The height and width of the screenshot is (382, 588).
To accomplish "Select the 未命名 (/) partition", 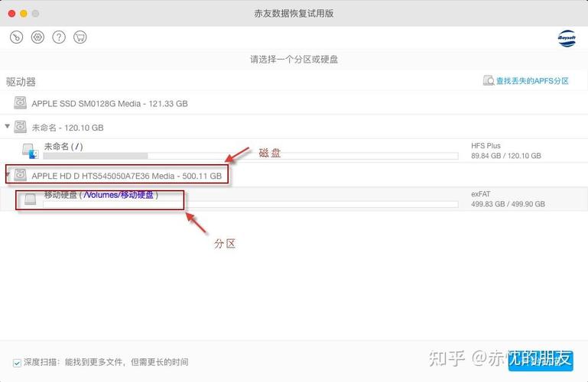I will pos(294,151).
